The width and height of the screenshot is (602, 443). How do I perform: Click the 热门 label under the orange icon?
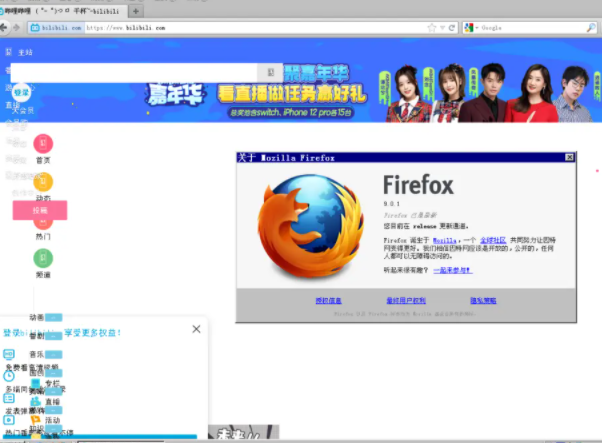[x=43, y=236]
